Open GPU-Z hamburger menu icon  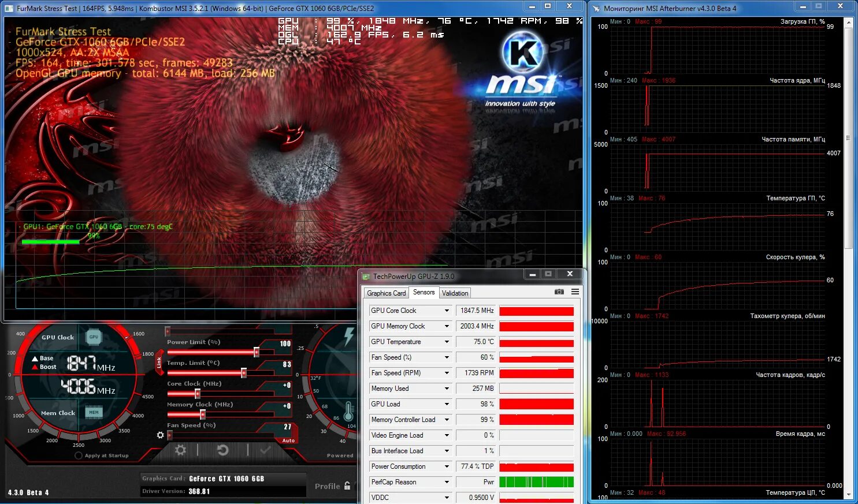575,292
